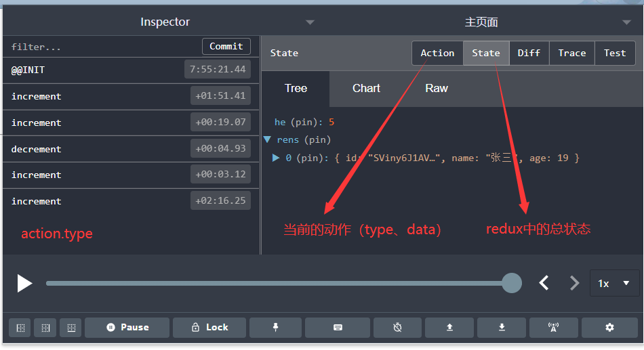Pause recording with Pause button
The height and width of the screenshot is (350, 644).
point(127,328)
